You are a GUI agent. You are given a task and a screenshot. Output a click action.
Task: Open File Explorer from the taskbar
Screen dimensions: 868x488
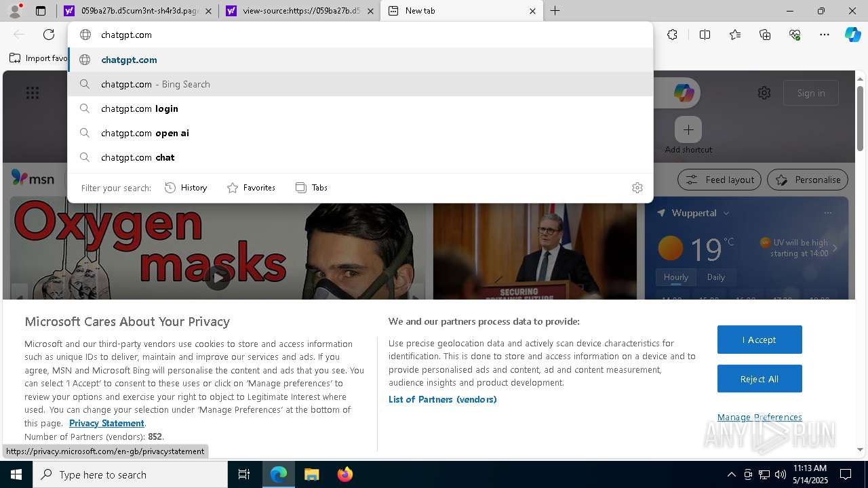click(x=311, y=474)
